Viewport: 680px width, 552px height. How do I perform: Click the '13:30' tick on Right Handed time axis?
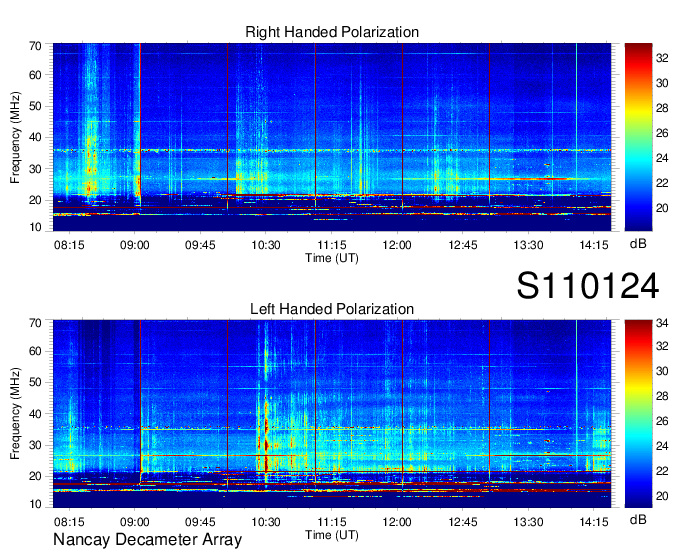point(528,245)
